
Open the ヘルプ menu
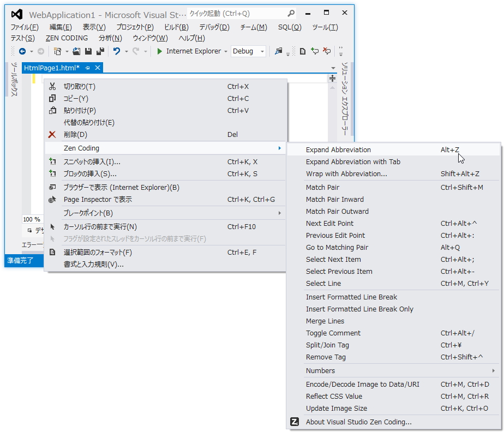click(191, 38)
